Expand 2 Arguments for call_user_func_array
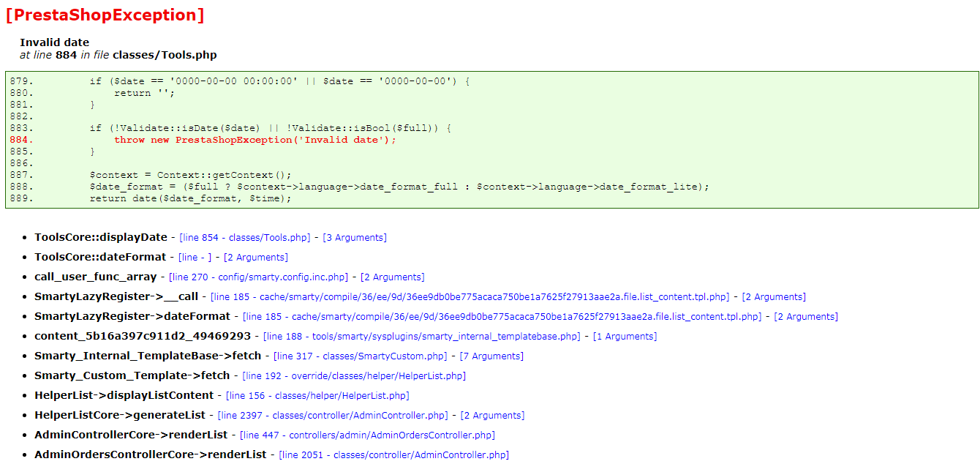Viewport: 980px width, 464px height. 393,277
